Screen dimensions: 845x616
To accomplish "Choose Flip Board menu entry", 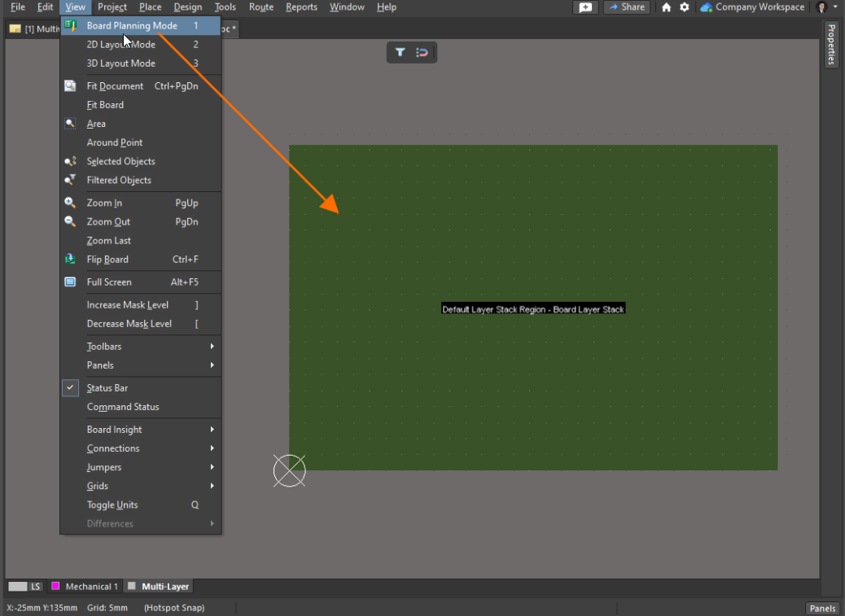I will pyautogui.click(x=107, y=260).
